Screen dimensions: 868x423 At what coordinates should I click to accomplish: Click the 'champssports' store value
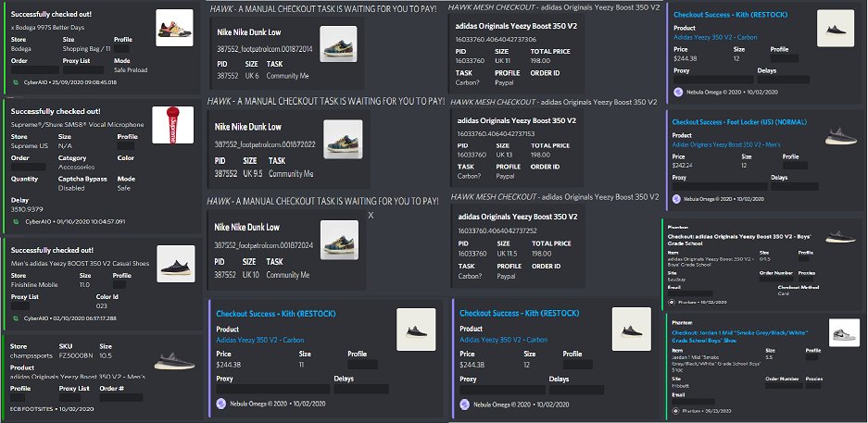tap(31, 356)
